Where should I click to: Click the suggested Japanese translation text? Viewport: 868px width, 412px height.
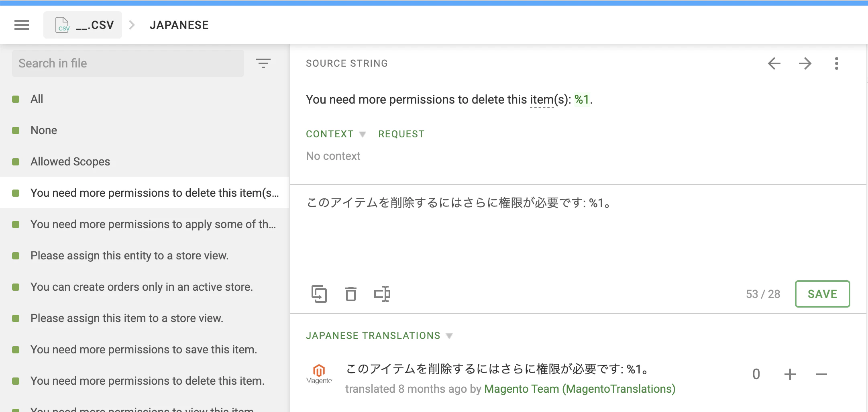pyautogui.click(x=498, y=369)
